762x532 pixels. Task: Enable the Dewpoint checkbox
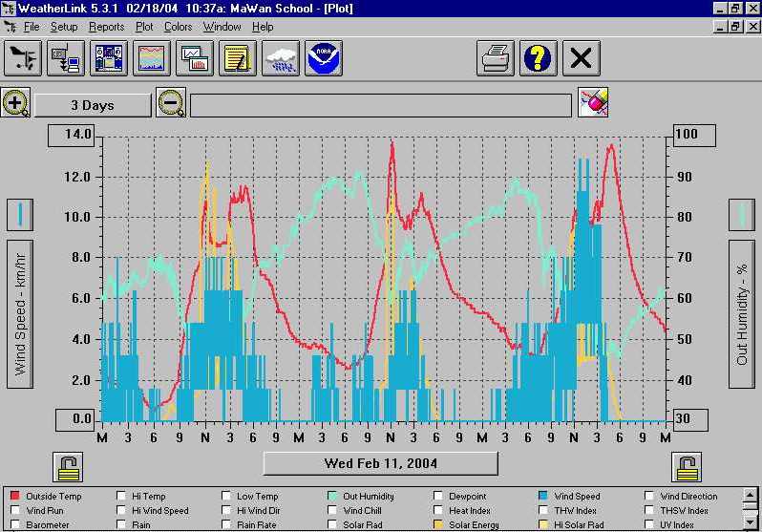[438, 496]
